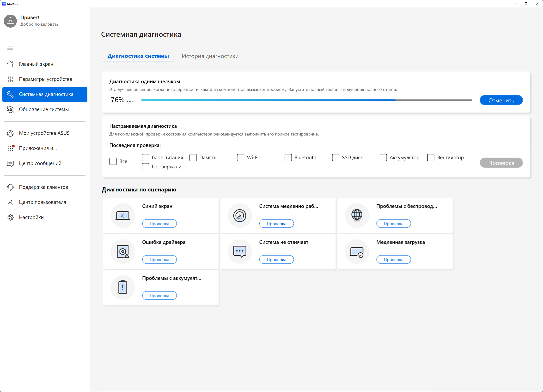Switch to История диагностики tab

coord(210,56)
